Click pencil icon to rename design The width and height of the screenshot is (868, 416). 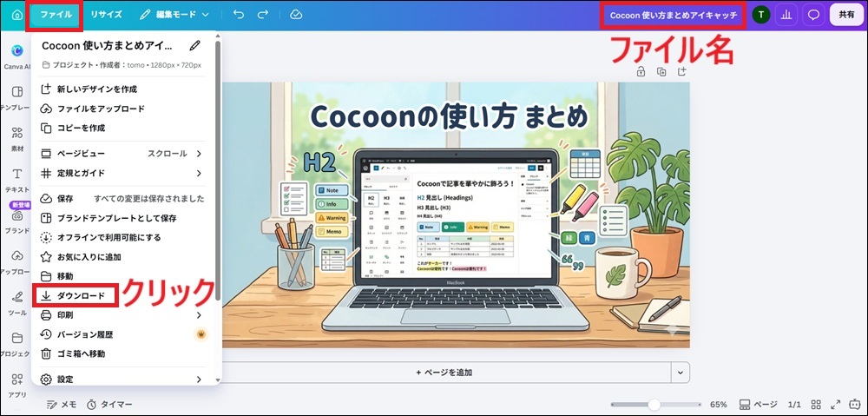tap(194, 45)
